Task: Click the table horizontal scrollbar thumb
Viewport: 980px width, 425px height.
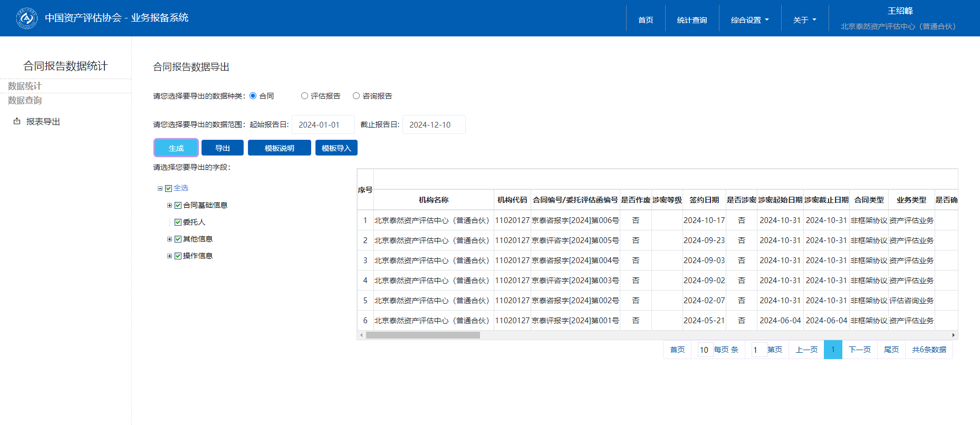Action: pos(422,335)
